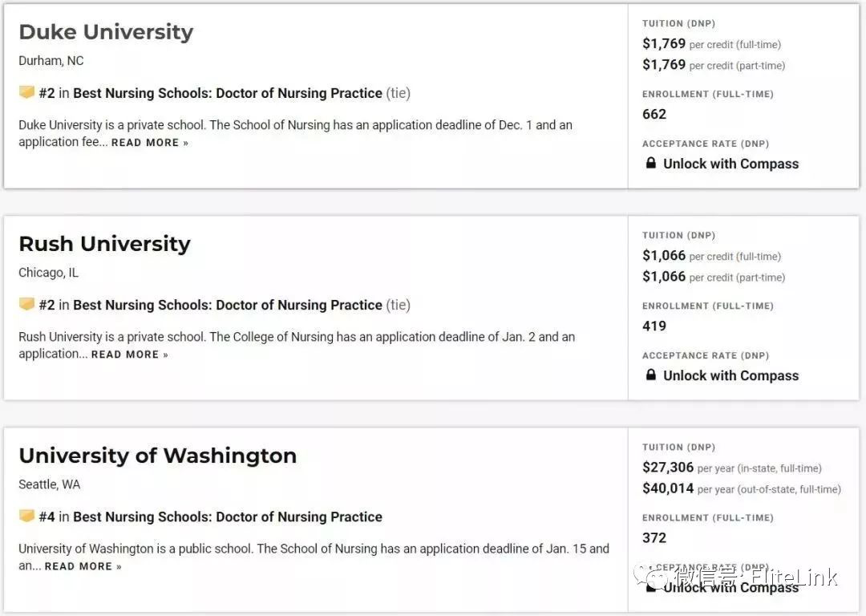Viewport: 866px width, 616px height.
Task: Click Unlock with Compass for Duke
Action: click(730, 164)
